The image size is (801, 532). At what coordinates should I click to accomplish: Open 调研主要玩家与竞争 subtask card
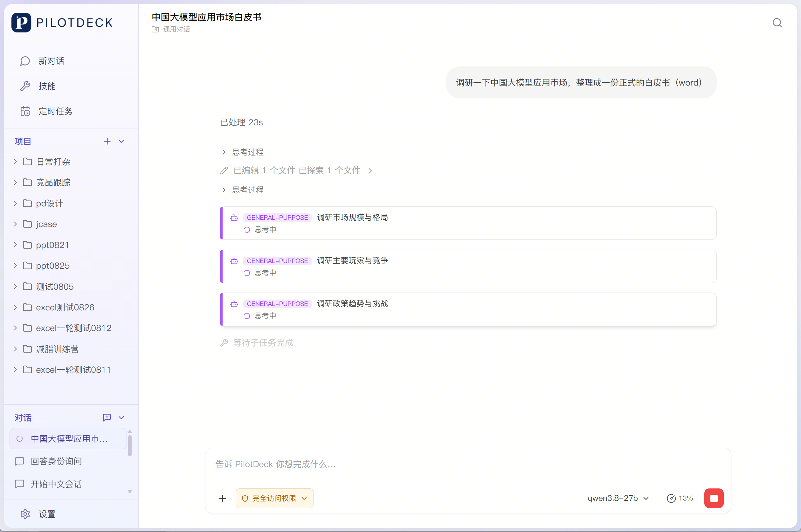coord(468,266)
